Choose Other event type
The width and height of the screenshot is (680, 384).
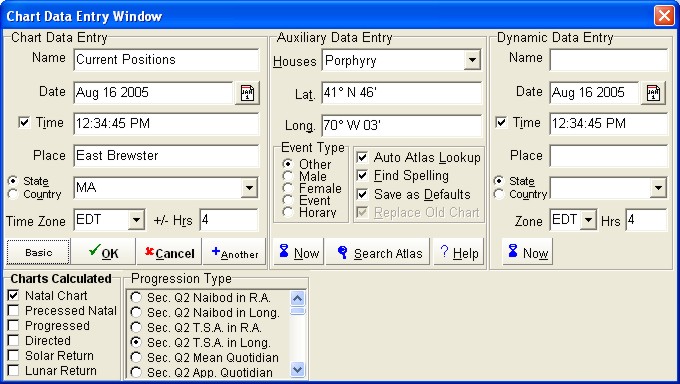click(x=288, y=164)
